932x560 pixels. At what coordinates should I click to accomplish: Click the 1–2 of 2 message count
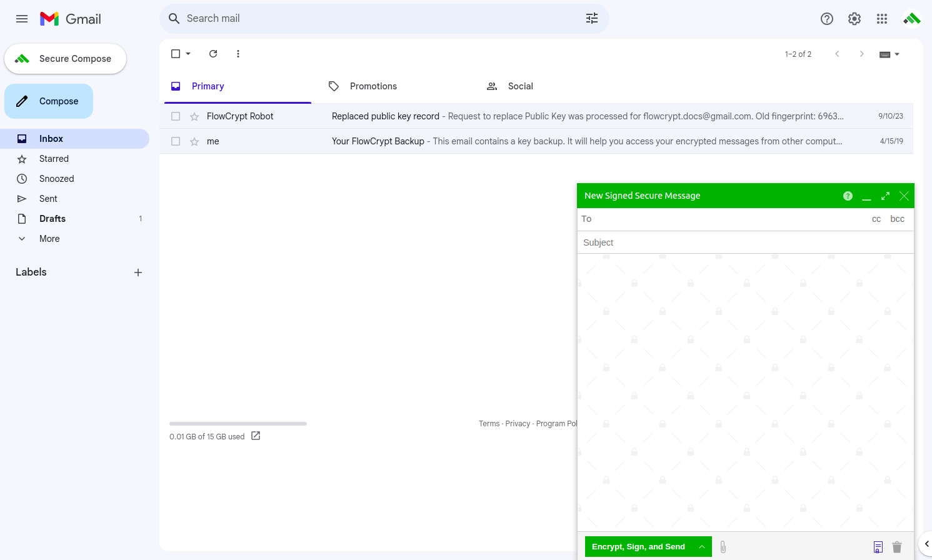pos(798,54)
